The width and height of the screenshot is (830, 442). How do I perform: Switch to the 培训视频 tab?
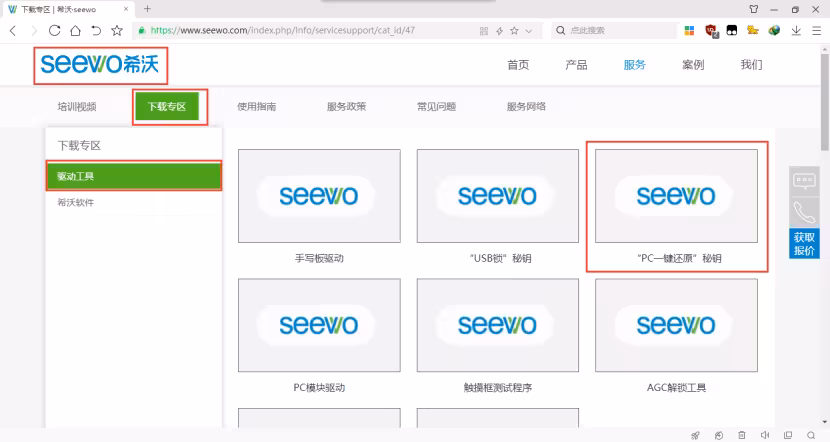point(77,106)
